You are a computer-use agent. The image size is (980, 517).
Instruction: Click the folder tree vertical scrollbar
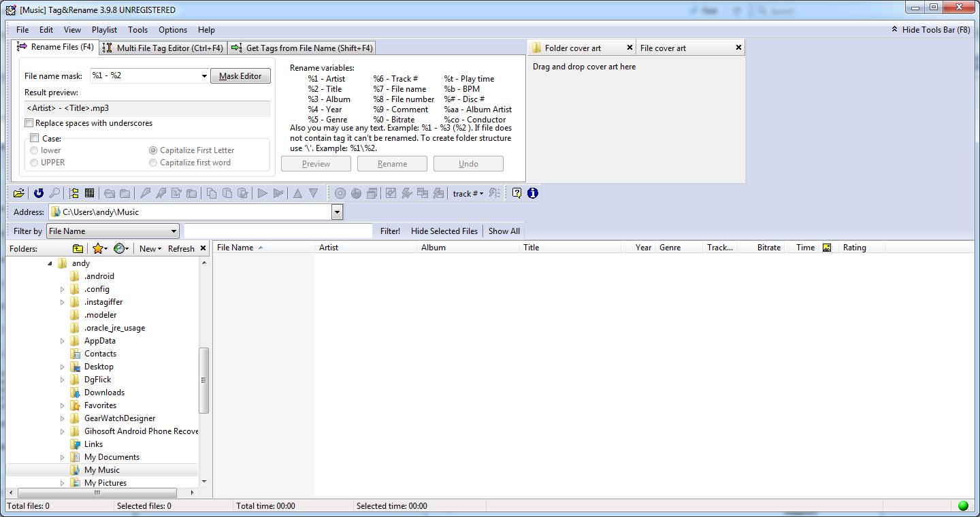pos(203,380)
